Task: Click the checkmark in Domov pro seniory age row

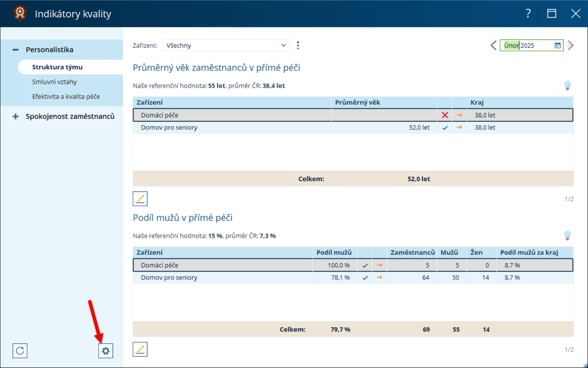Action: (445, 128)
